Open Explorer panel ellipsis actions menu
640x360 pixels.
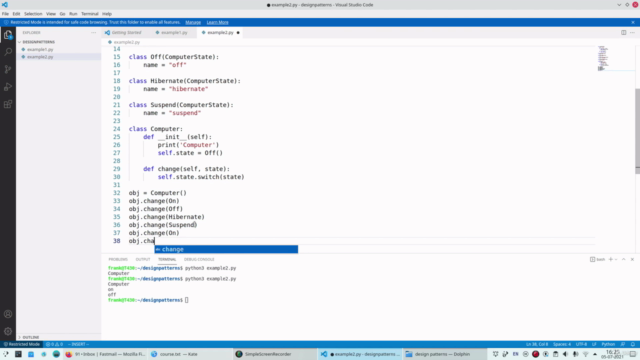[x=93, y=33]
